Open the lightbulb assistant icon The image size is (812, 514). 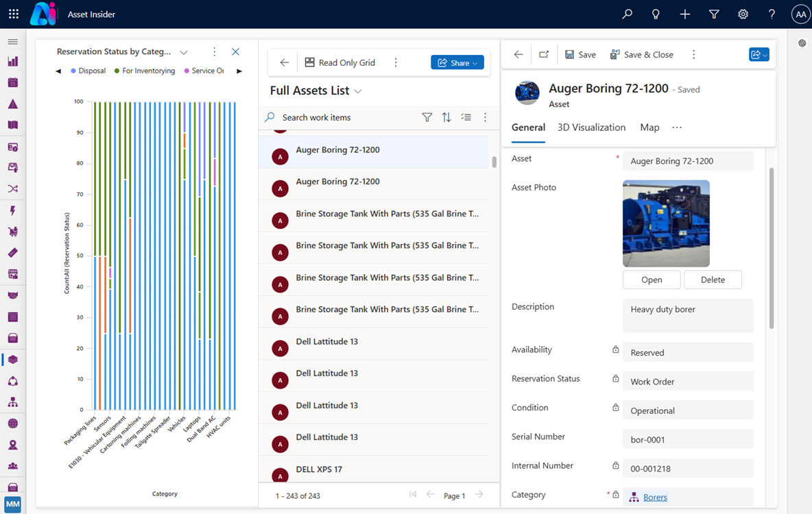[656, 14]
